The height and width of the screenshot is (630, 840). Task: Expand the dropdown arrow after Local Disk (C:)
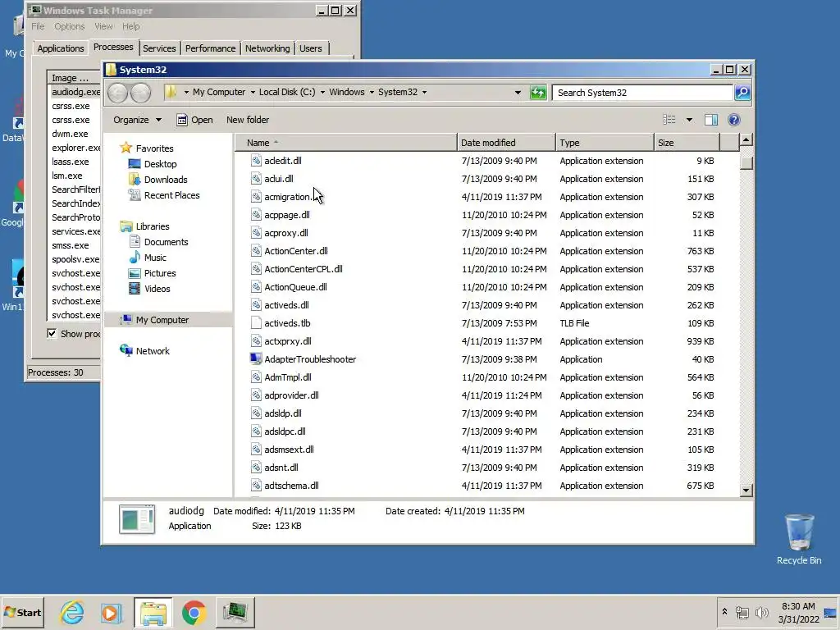(x=322, y=92)
